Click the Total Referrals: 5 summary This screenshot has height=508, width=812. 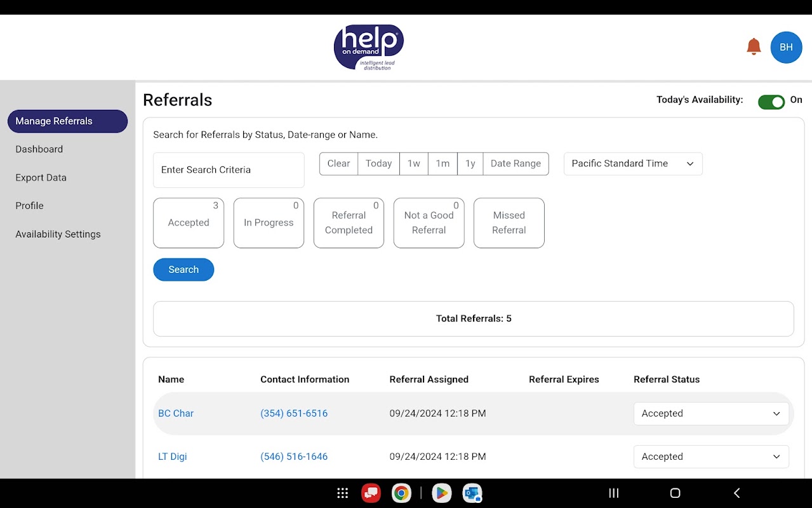tap(474, 319)
